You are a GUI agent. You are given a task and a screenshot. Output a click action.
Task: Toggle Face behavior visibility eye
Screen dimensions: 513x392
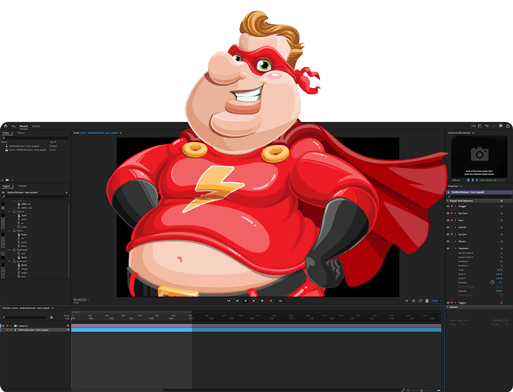tap(448, 220)
